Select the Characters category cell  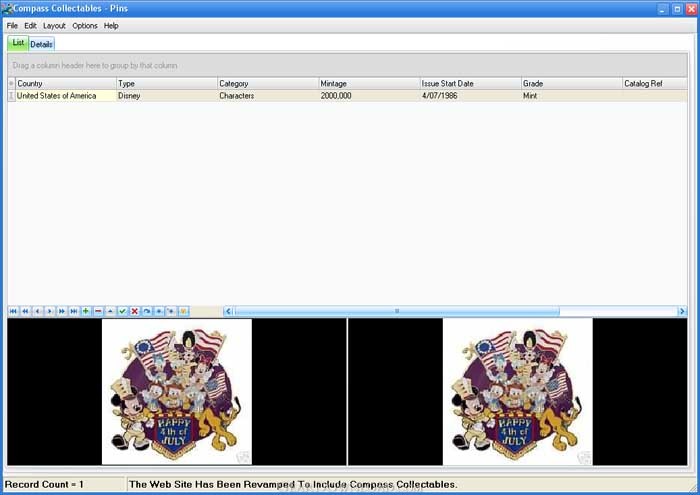pyautogui.click(x=268, y=96)
